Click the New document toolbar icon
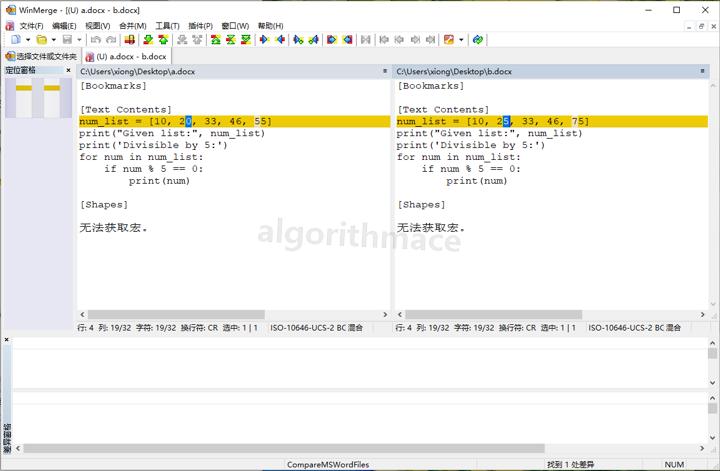The height and width of the screenshot is (471, 720). (14, 40)
